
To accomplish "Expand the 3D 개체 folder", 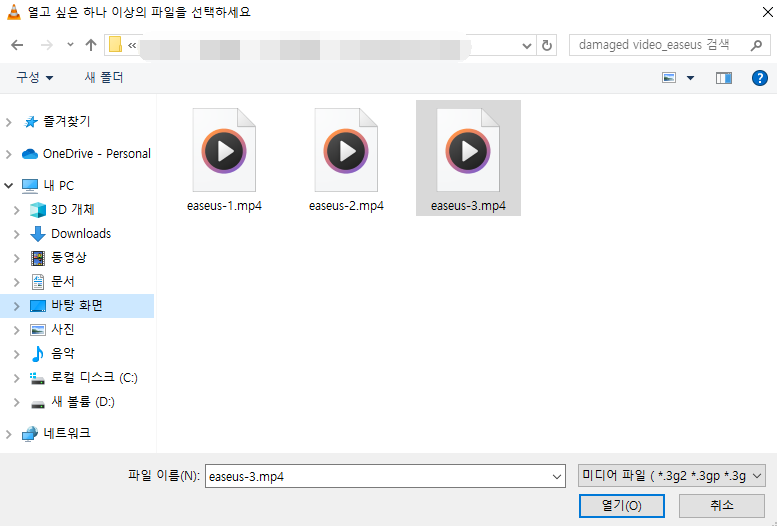I will (x=16, y=210).
